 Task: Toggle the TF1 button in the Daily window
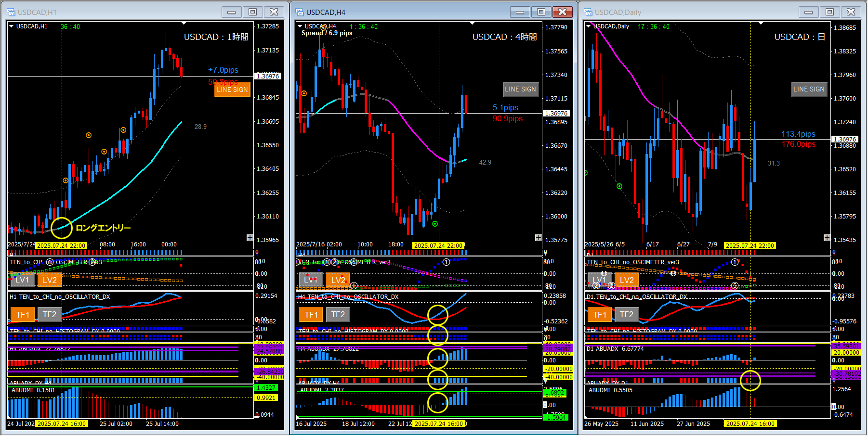(600, 315)
